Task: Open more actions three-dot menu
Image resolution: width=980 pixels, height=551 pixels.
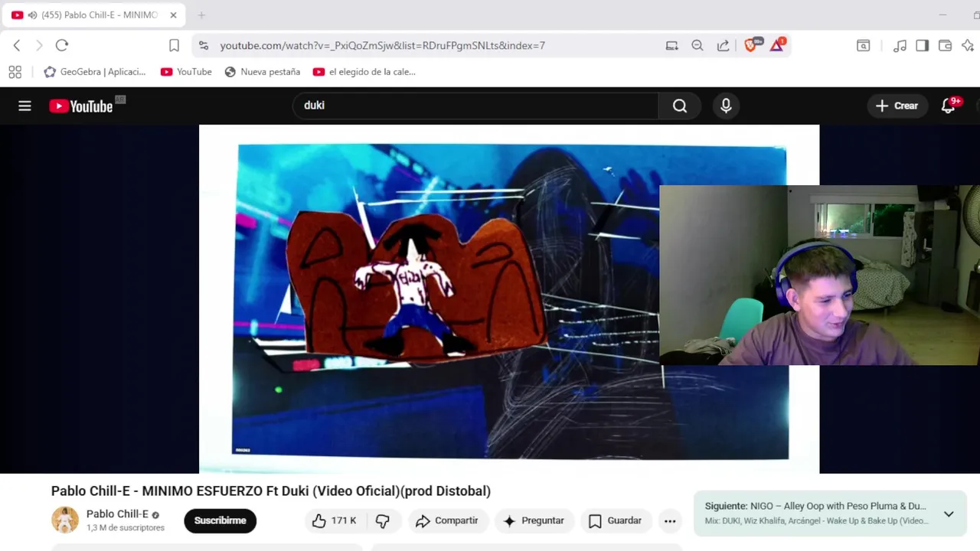Action: pos(670,520)
